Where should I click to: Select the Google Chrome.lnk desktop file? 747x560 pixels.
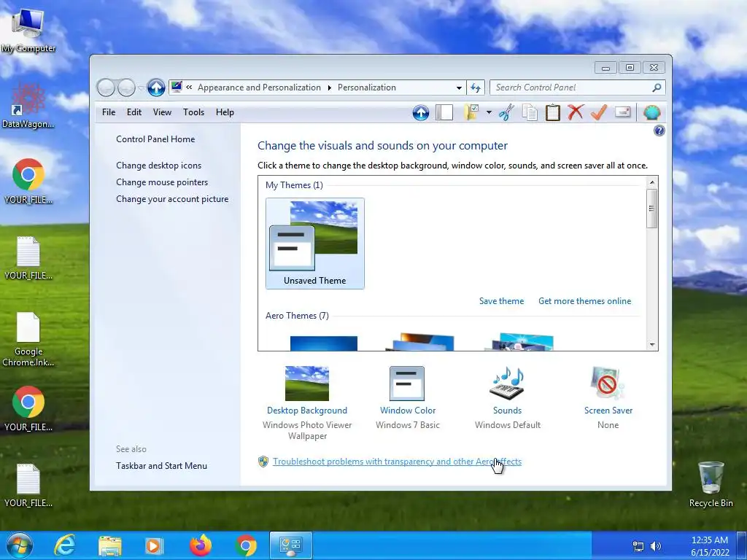point(28,340)
